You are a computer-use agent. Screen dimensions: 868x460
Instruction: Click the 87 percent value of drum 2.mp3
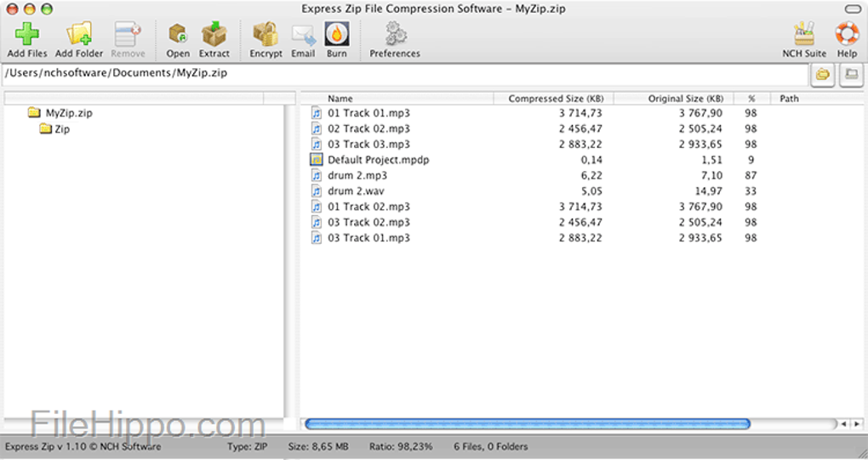tap(751, 176)
